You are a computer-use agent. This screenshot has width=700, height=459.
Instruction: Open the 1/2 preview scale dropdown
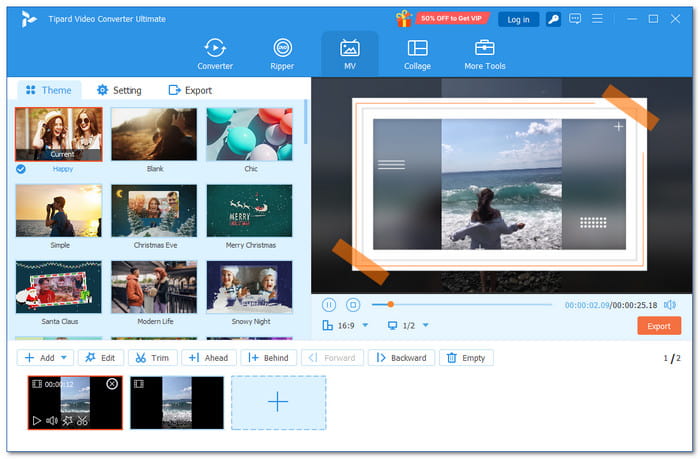coord(425,325)
